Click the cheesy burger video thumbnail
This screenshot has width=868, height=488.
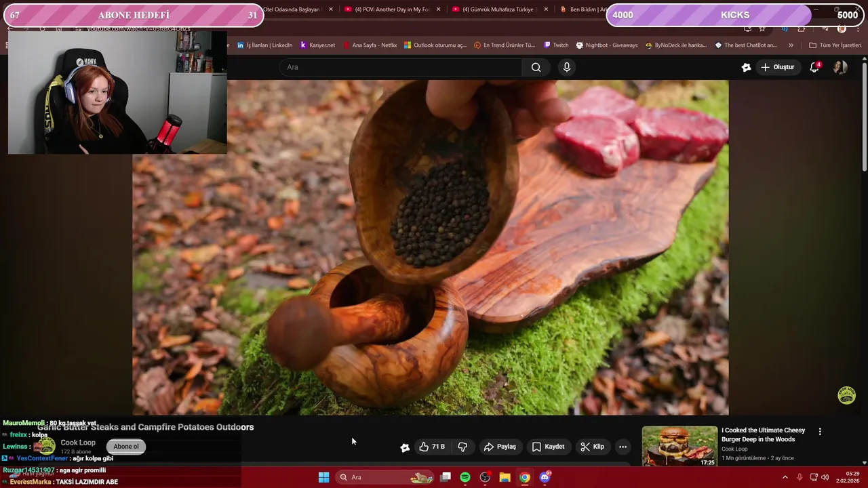[679, 446]
